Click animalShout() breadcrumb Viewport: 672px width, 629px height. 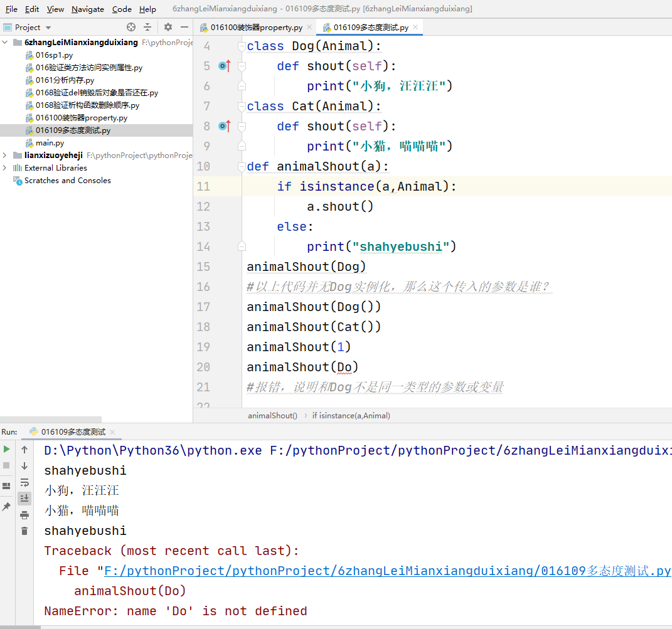(x=272, y=416)
